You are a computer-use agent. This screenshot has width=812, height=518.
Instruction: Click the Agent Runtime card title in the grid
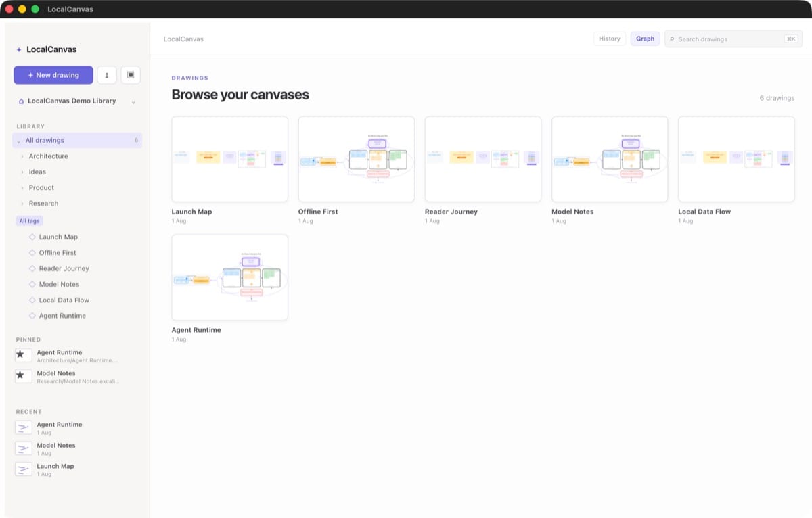click(x=196, y=330)
